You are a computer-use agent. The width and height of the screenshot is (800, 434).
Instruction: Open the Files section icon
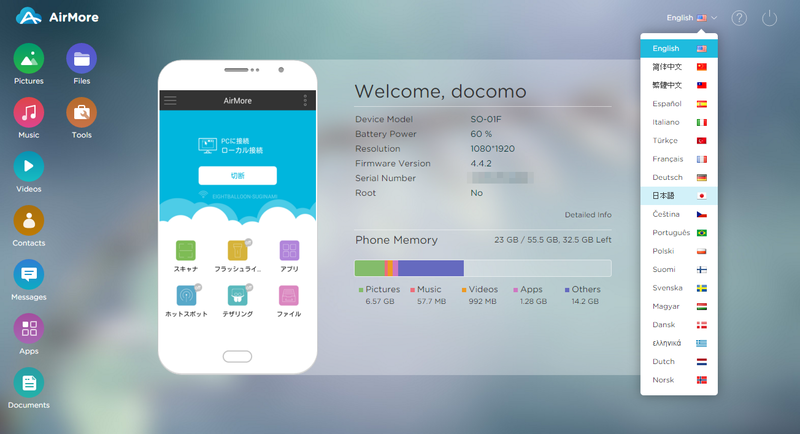pos(82,59)
